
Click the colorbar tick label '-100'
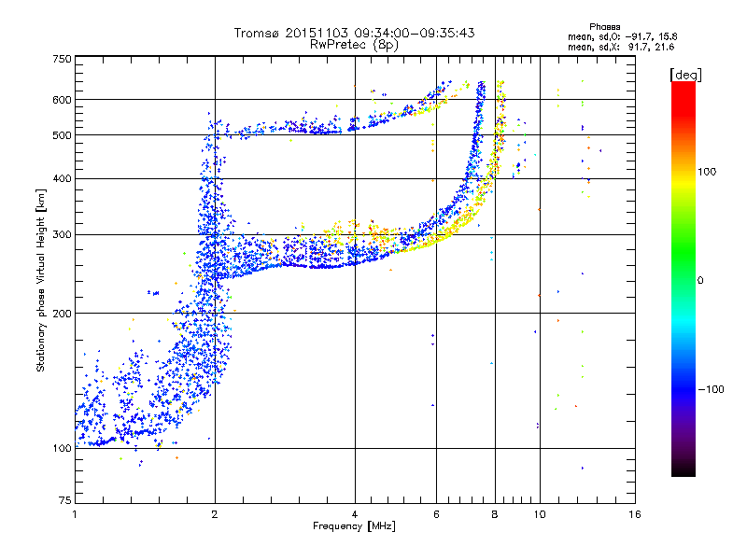711,389
